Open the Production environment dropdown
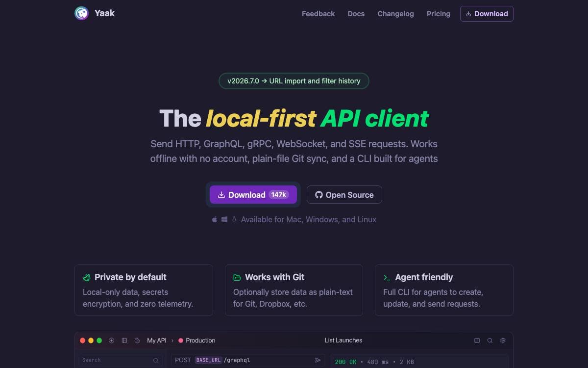Image resolution: width=588 pixels, height=368 pixels. (x=197, y=341)
